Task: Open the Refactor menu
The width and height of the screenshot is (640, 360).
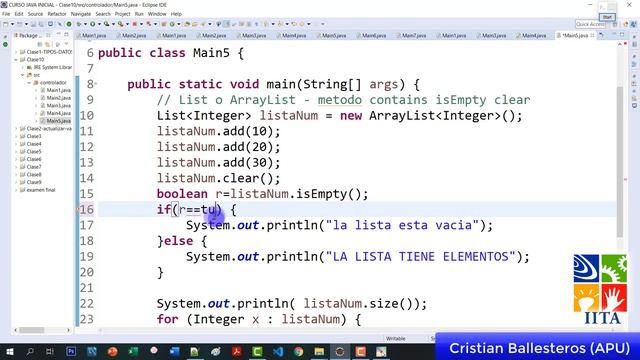Action: (57, 14)
